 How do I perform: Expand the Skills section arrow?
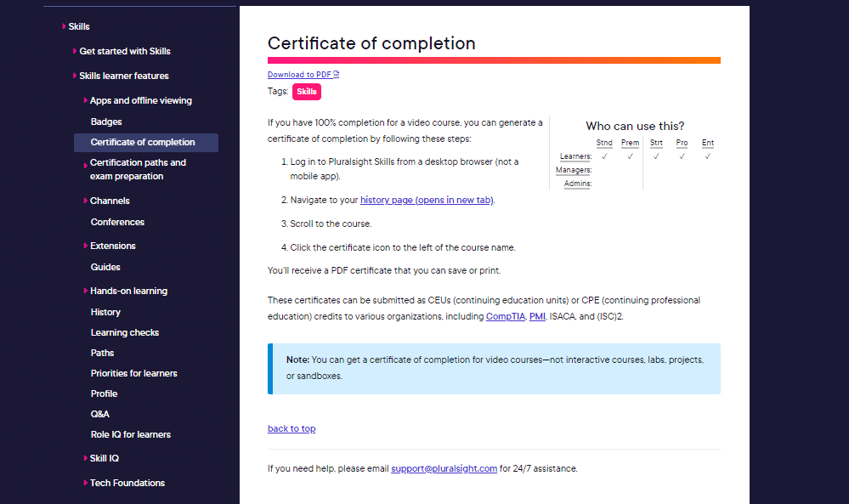pos(64,26)
